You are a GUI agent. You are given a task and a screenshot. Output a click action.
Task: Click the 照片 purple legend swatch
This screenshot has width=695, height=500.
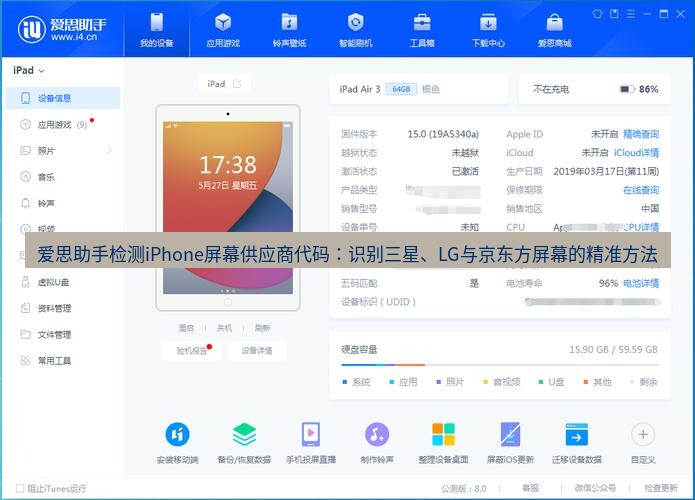tap(438, 382)
